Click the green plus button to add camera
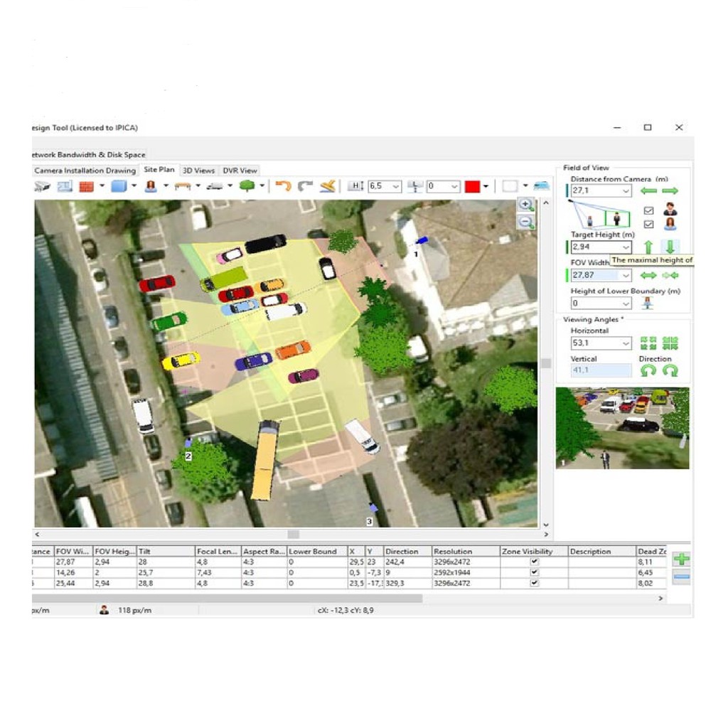 681,560
